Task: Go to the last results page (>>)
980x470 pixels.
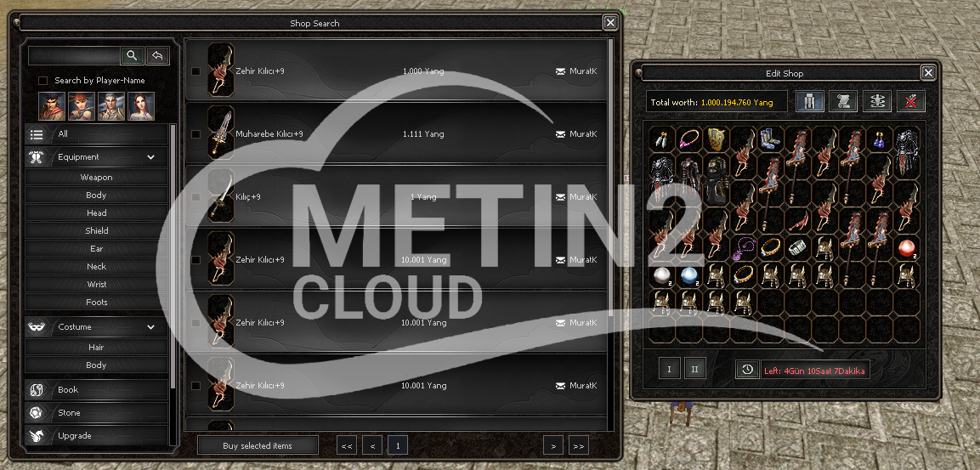Action: [578, 445]
